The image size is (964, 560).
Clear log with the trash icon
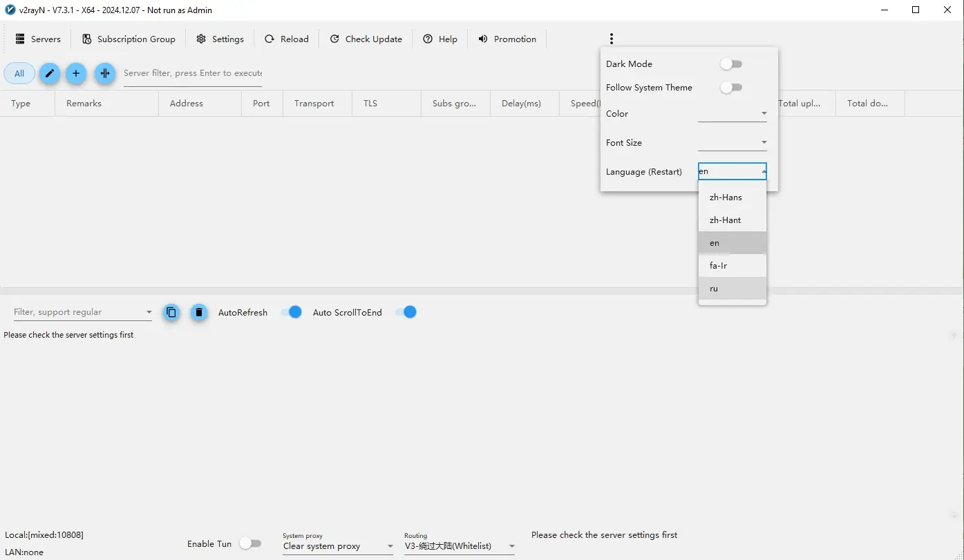[x=199, y=312]
